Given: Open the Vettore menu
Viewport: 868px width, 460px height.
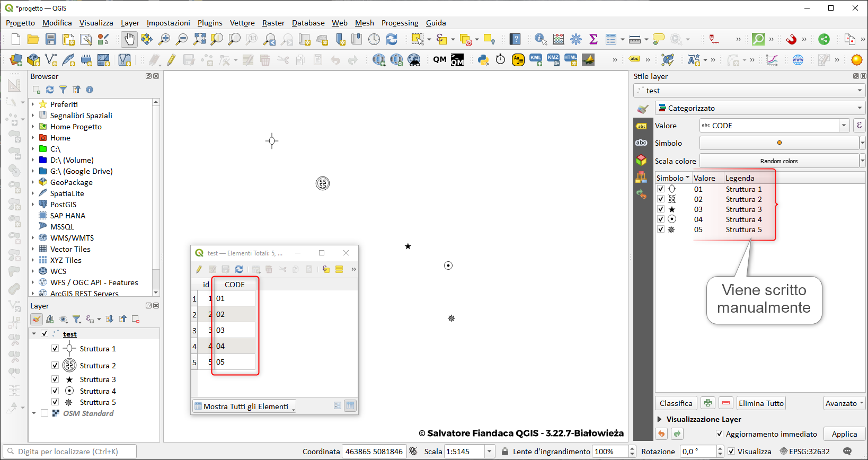Looking at the screenshot, I should coord(242,23).
